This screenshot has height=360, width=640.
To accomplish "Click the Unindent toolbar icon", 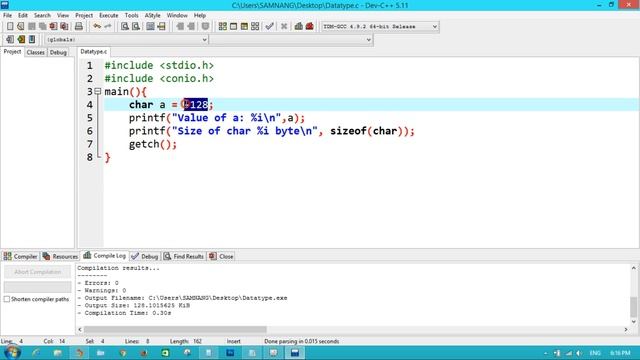I will pyautogui.click(x=191, y=26).
